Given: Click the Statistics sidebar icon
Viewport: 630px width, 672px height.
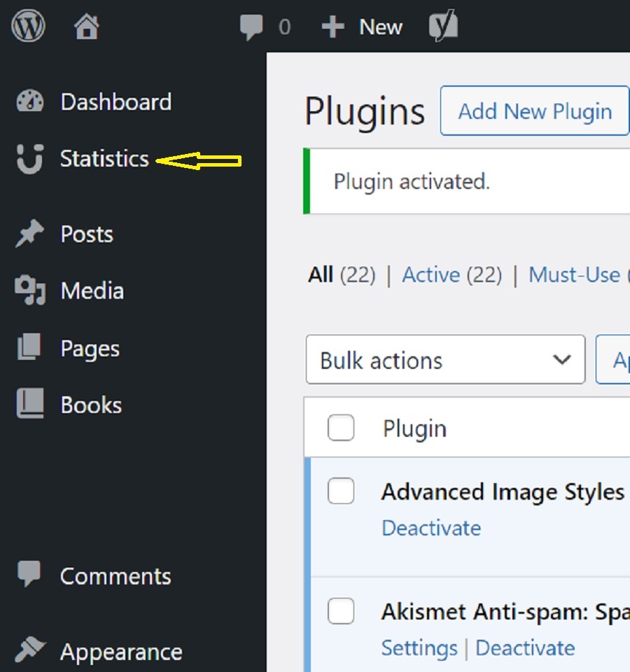Looking at the screenshot, I should click(28, 158).
